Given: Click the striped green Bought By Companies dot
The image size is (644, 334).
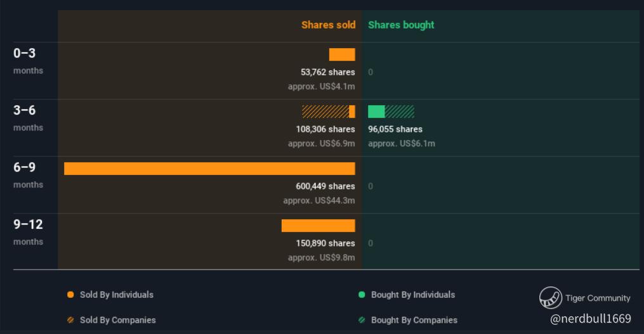Looking at the screenshot, I should click(x=362, y=320).
